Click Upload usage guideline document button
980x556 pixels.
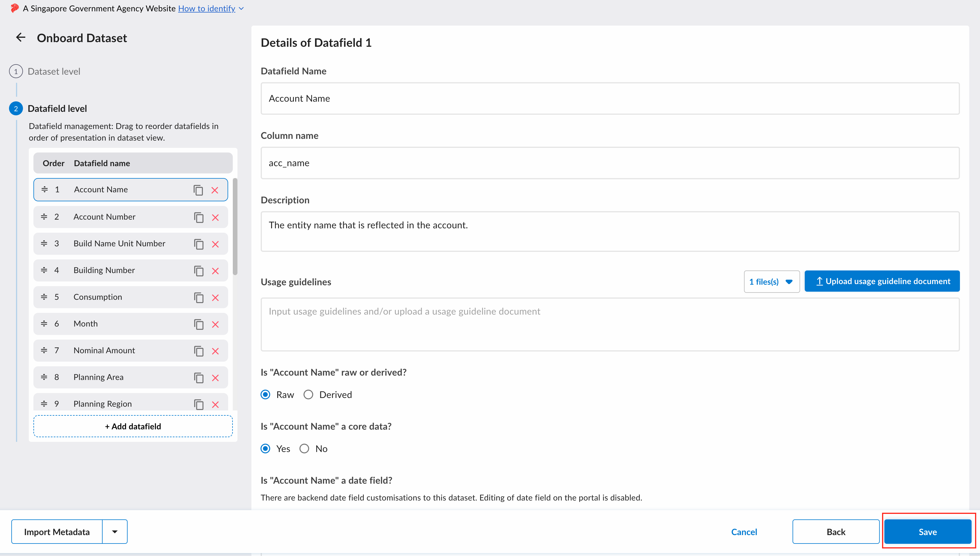882,281
